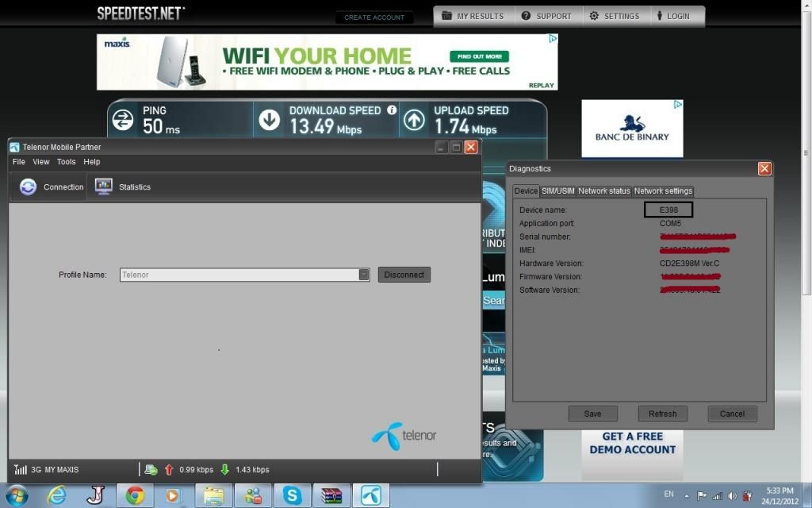Open the WinRAR taskbar icon
Image resolution: width=812 pixels, height=508 pixels.
(331, 496)
